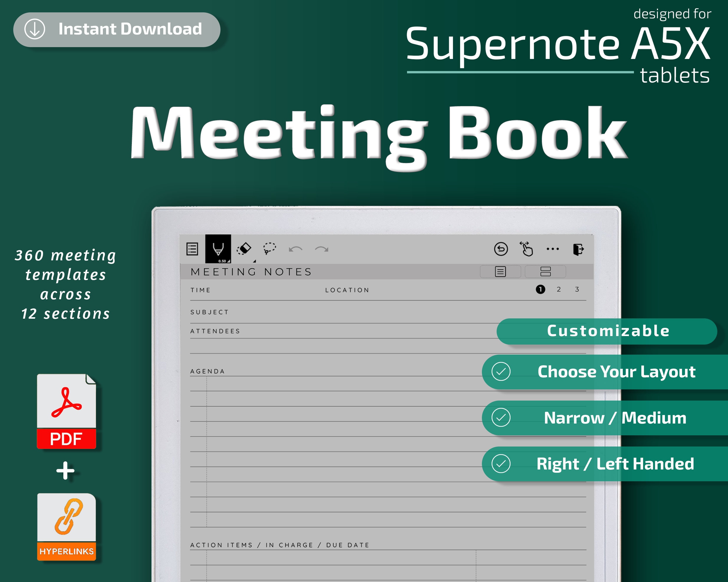Viewport: 728px width, 582px height.
Task: Click the Right / Left Handed checkmark
Action: [x=501, y=464]
